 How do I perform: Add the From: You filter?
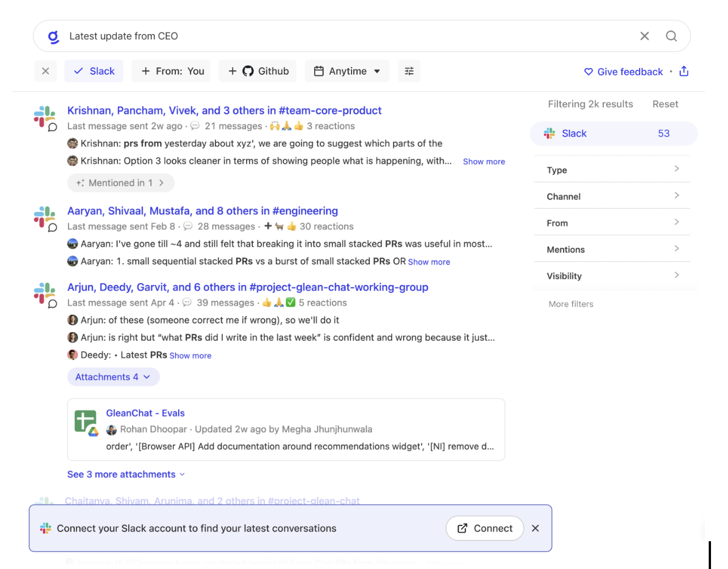click(x=171, y=71)
